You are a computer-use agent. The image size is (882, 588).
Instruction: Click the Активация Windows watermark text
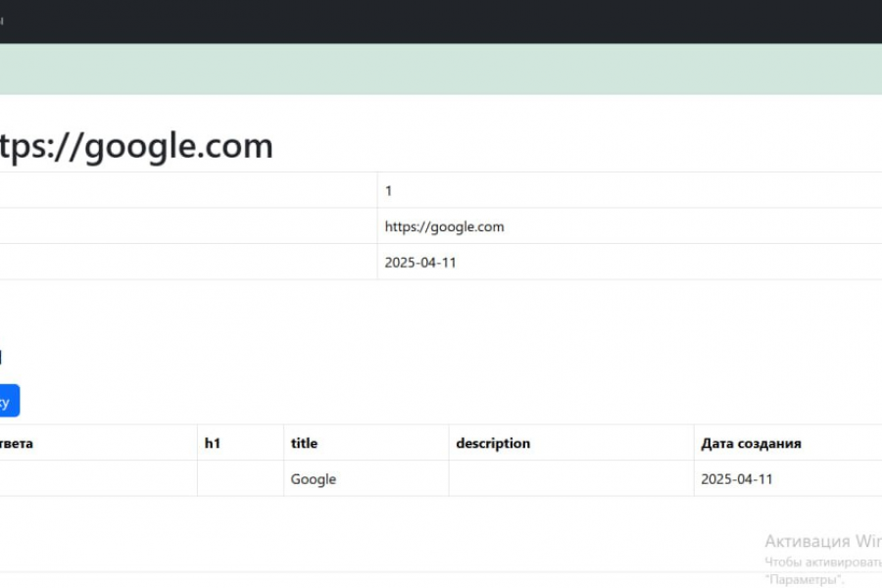(x=822, y=541)
